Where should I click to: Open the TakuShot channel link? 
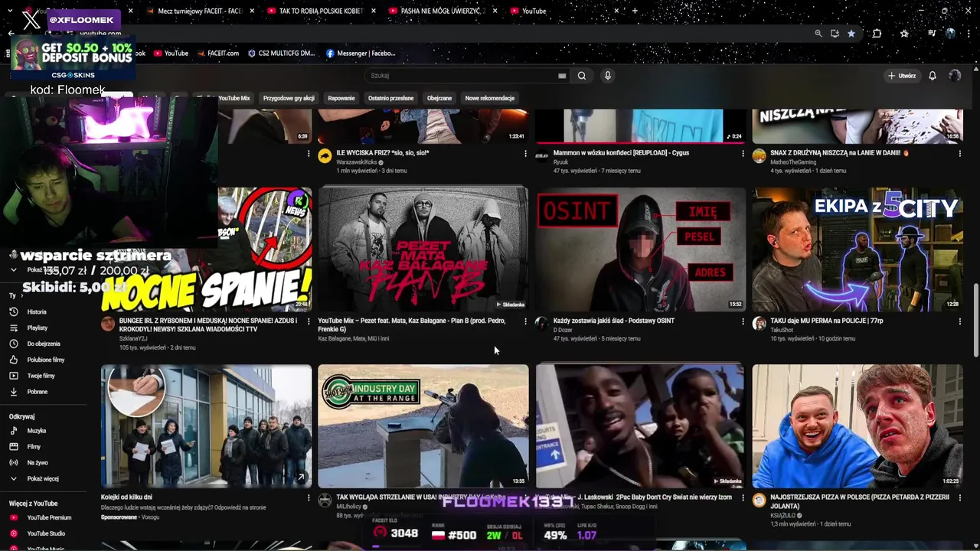782,330
